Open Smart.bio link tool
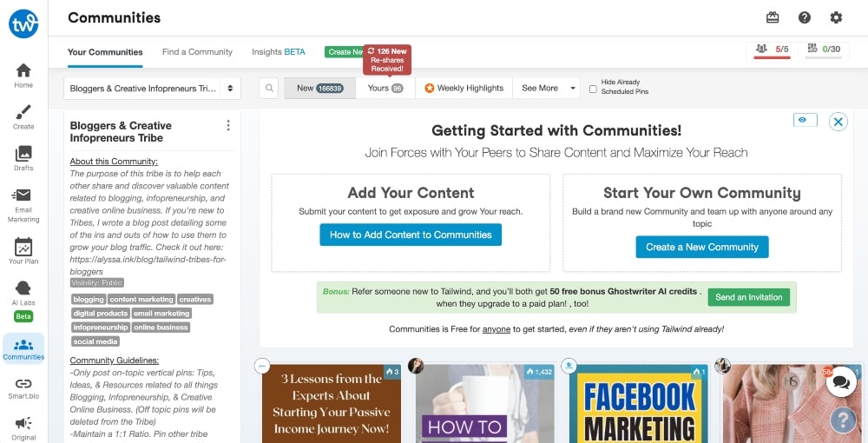This screenshot has height=443, width=868. [23, 388]
